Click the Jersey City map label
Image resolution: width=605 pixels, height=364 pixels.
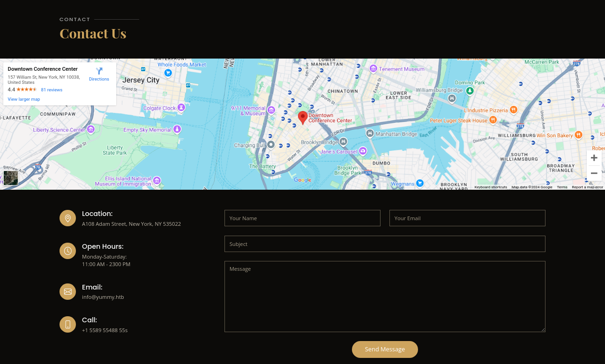(141, 80)
